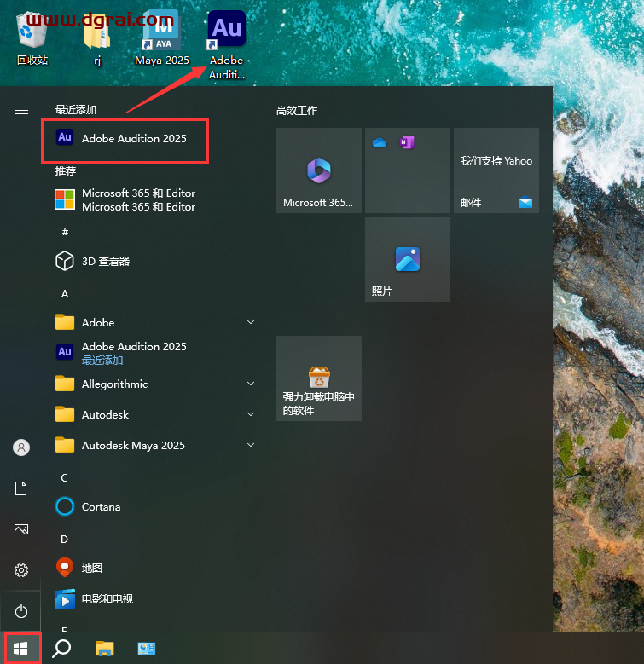Image resolution: width=644 pixels, height=664 pixels.
Task: Expand the Start menu hamburger button
Action: point(21,111)
